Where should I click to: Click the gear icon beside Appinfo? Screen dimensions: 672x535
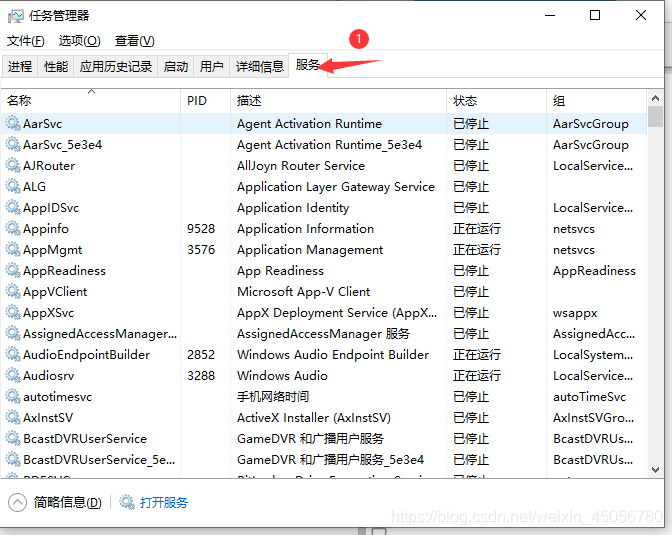13,228
